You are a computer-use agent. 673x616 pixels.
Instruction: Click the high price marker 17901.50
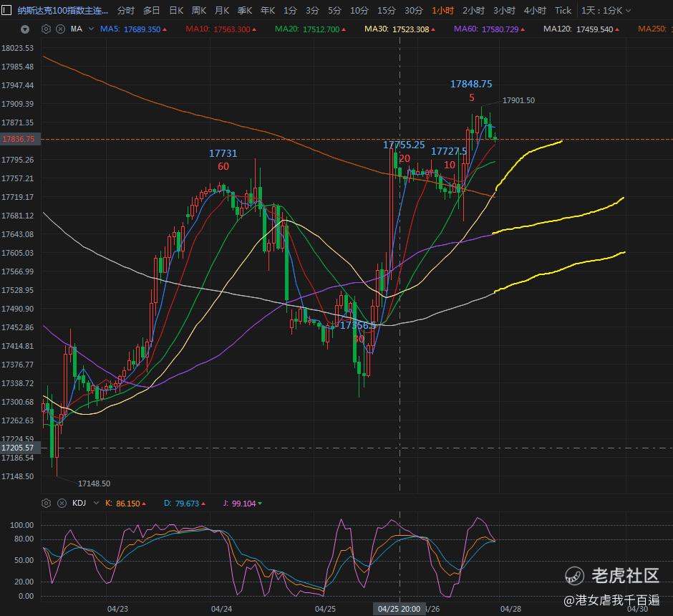(518, 100)
